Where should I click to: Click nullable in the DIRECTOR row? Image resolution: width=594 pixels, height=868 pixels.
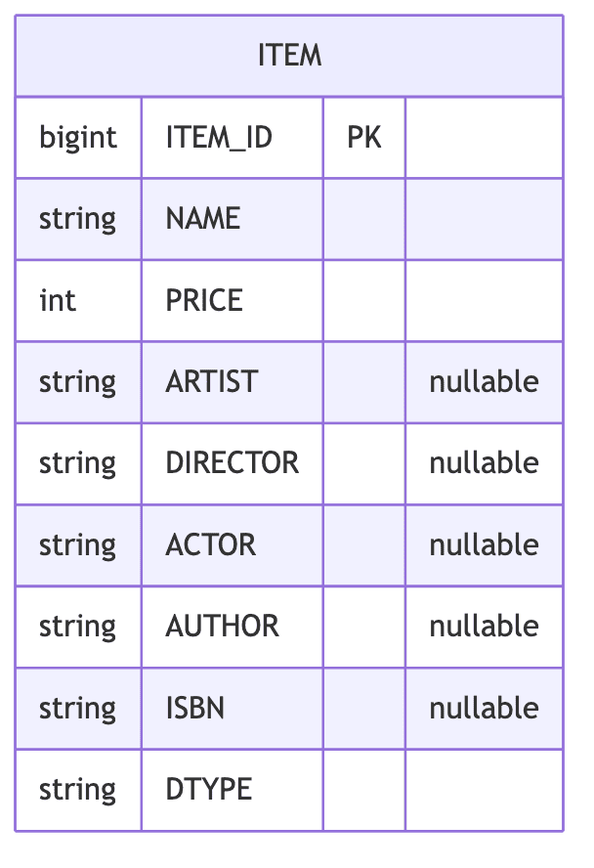tap(484, 462)
